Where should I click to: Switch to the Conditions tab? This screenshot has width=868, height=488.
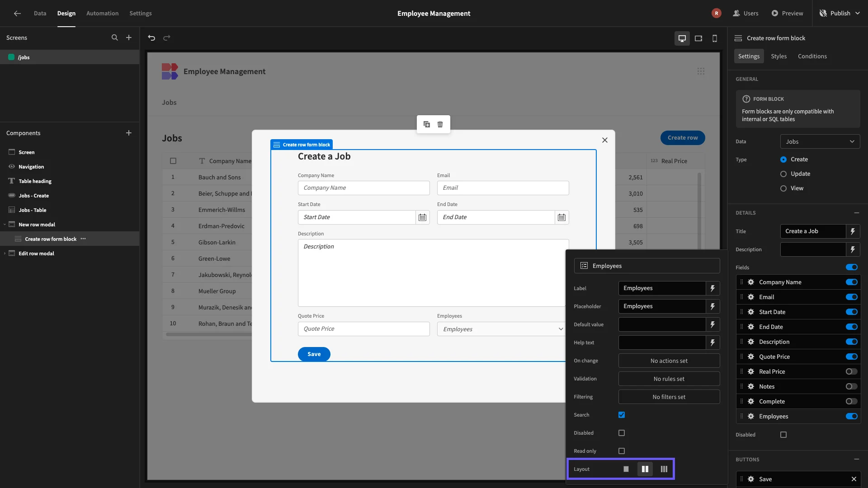[x=812, y=56]
